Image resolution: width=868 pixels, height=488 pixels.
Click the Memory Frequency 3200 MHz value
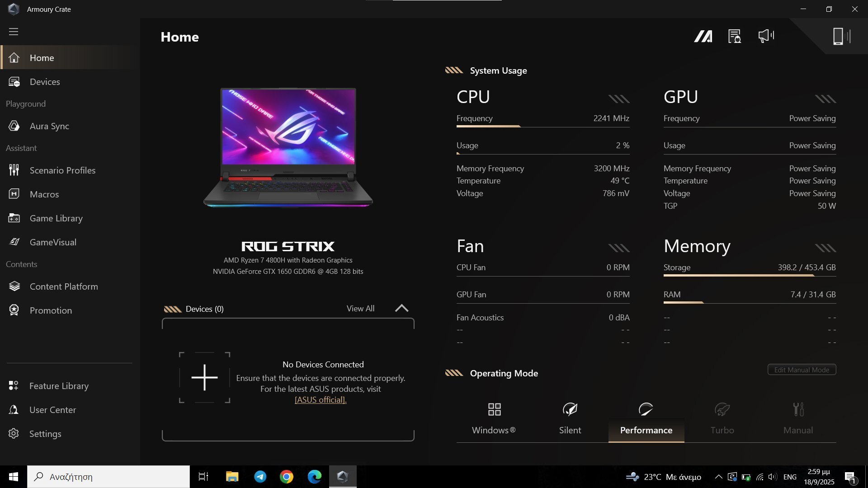point(612,169)
